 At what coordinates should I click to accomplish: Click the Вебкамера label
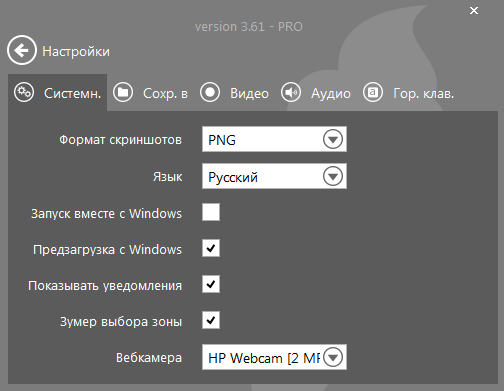tap(149, 358)
